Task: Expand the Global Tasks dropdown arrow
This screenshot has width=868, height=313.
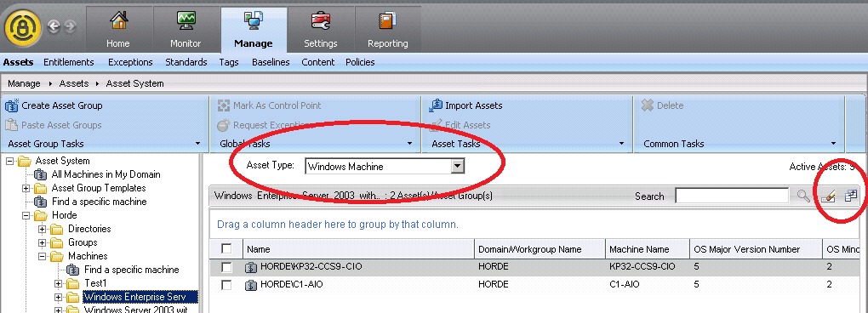Action: coord(410,144)
